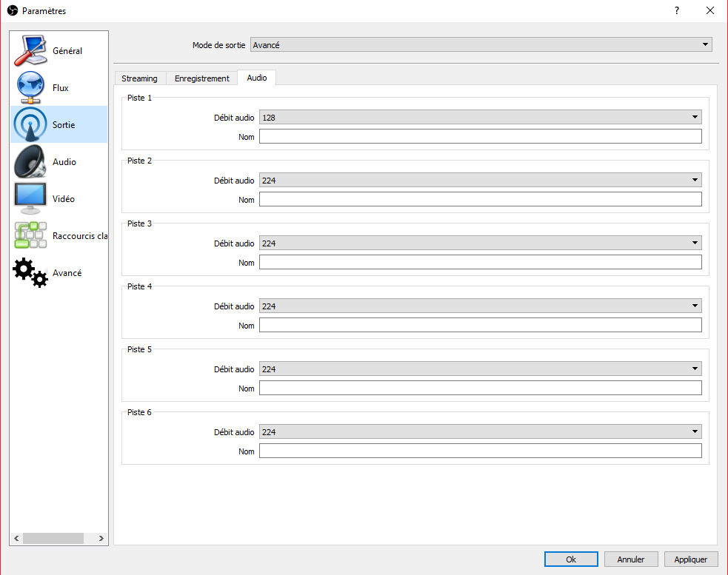Confirm settings with the Ok button
This screenshot has height=575, width=728.
[571, 559]
